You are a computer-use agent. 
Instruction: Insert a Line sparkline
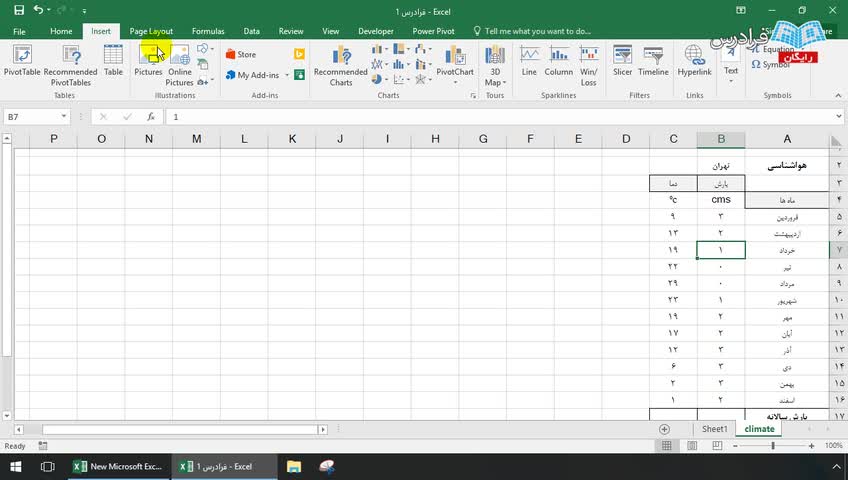529,61
